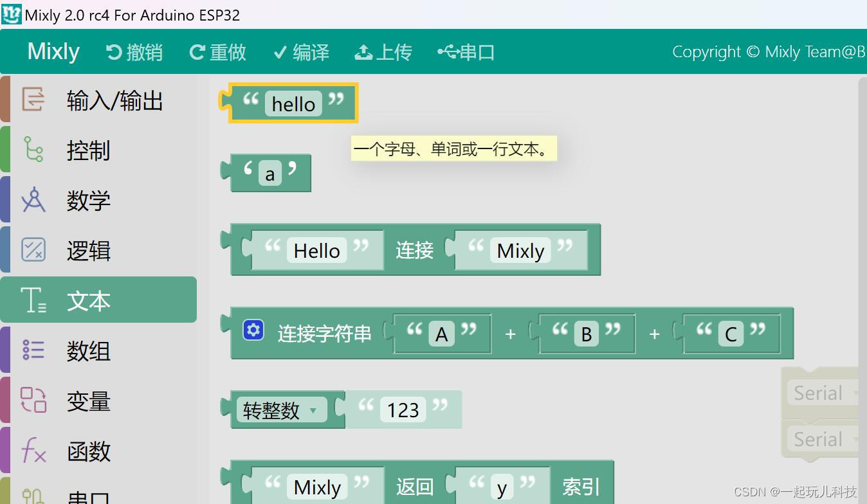Select the 返回 label on index block
The width and height of the screenshot is (867, 504).
tap(414, 487)
